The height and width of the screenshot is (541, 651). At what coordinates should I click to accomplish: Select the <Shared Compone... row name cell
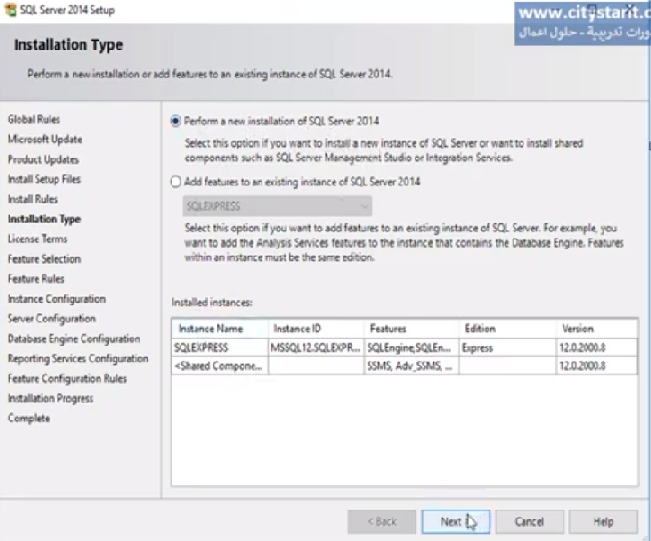(220, 366)
